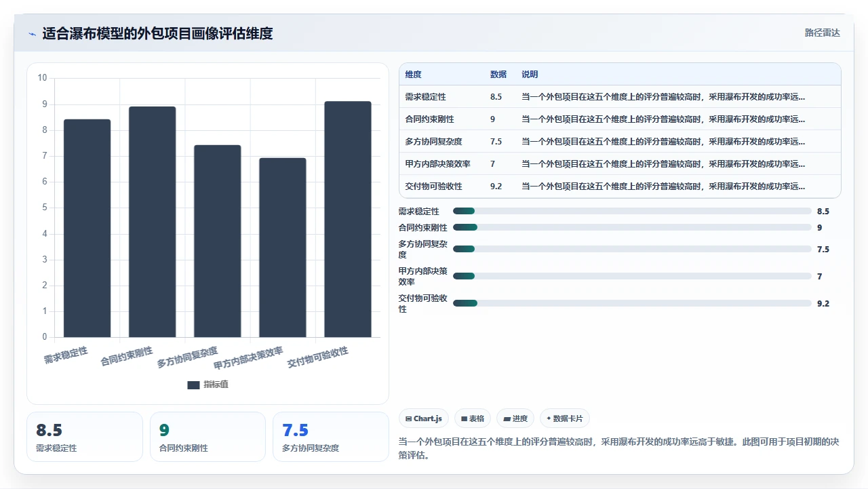
Task: Select the 表格 chip
Action: click(x=473, y=418)
